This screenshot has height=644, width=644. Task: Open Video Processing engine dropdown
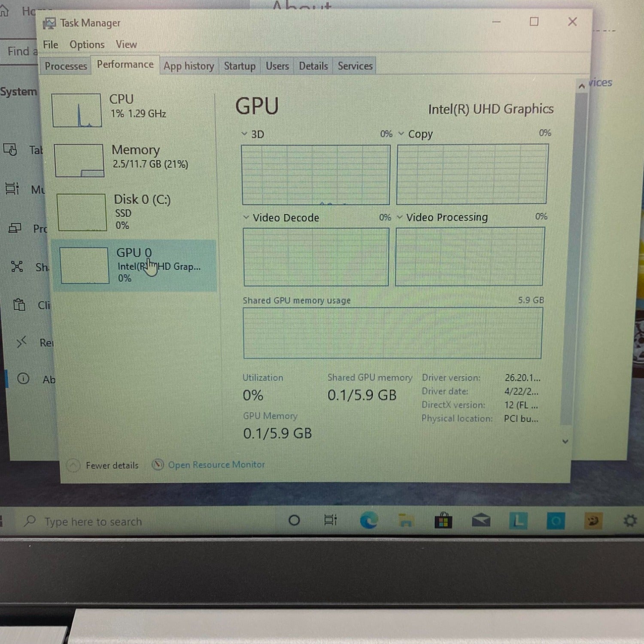400,217
